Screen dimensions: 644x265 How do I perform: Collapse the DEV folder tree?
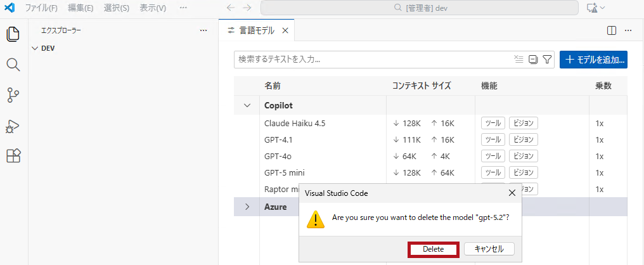pyautogui.click(x=34, y=48)
